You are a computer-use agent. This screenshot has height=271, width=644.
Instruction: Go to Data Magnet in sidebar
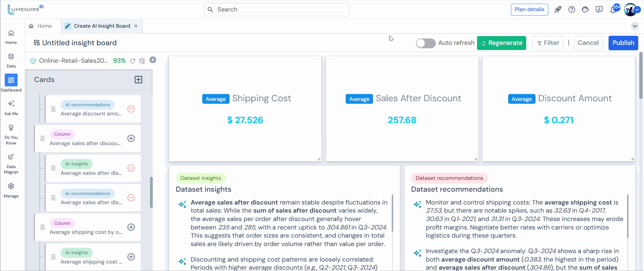pyautogui.click(x=11, y=163)
